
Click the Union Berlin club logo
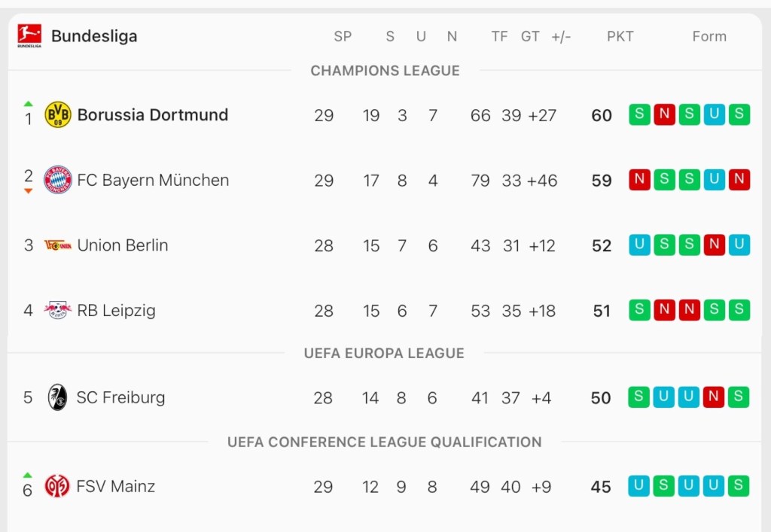coord(58,245)
